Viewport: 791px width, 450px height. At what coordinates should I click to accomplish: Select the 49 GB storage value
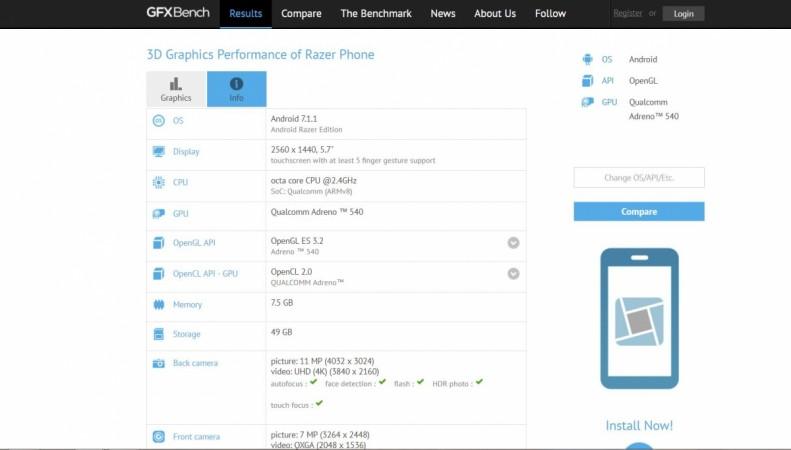281,332
